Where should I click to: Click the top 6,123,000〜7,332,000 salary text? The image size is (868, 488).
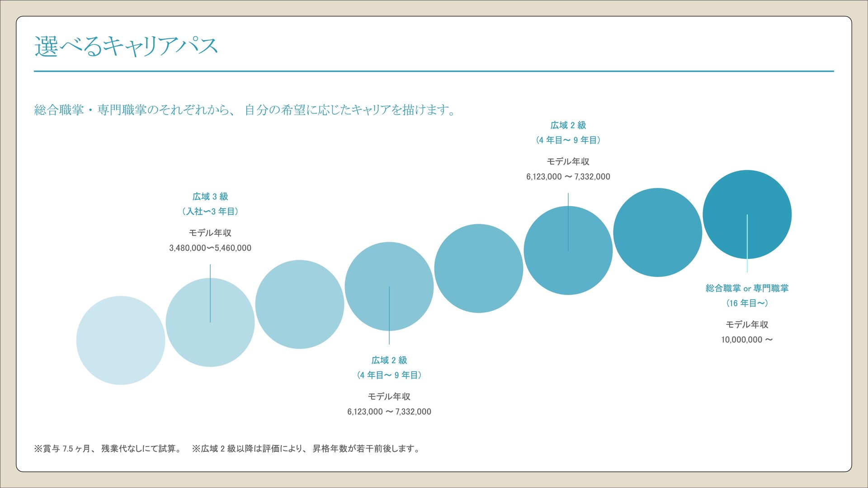tap(568, 177)
